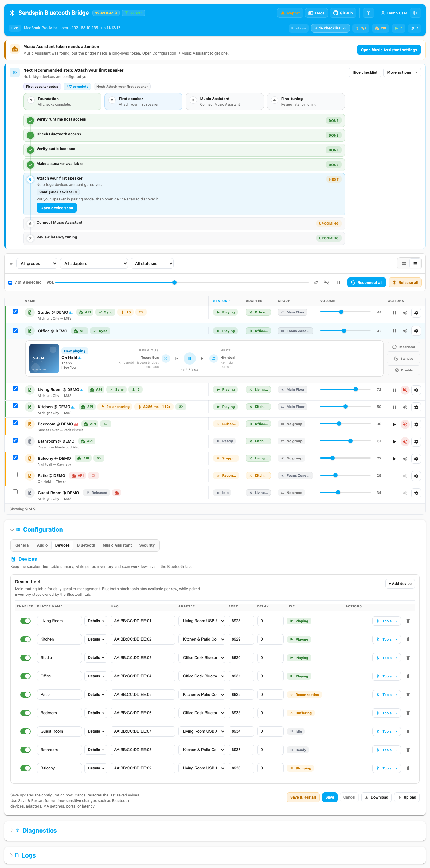Click the + Add device button
Screen dimensions: 430x868
(400, 584)
